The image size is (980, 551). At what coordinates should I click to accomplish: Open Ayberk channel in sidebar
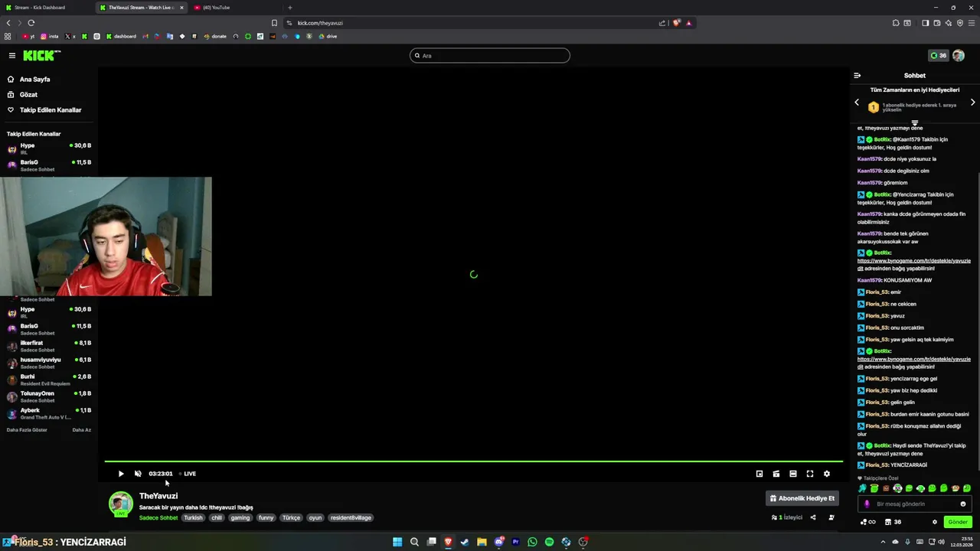tap(49, 413)
